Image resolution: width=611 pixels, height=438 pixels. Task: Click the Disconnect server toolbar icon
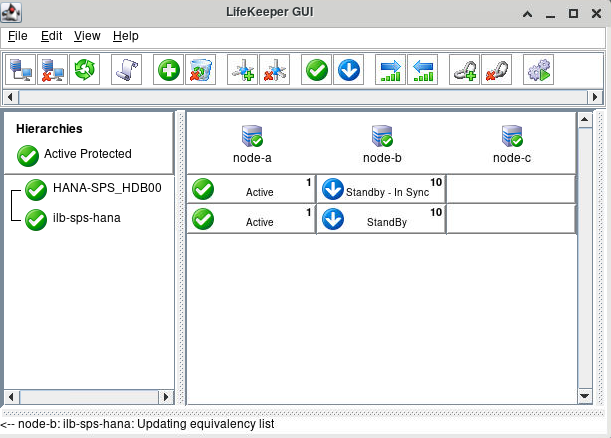(53, 70)
